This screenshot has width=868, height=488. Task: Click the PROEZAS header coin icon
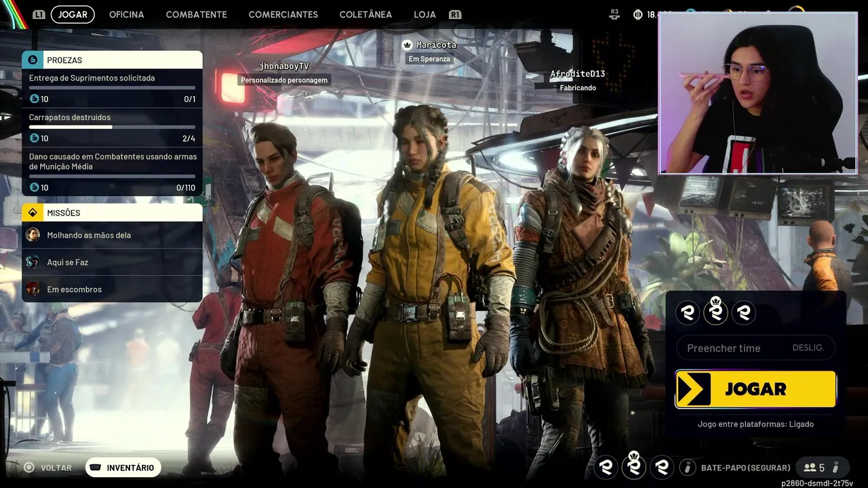click(33, 60)
